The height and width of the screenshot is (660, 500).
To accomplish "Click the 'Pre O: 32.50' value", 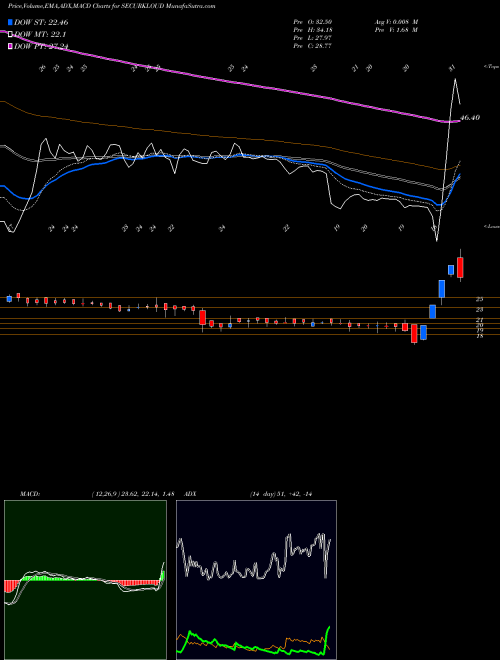I will 313,22.
